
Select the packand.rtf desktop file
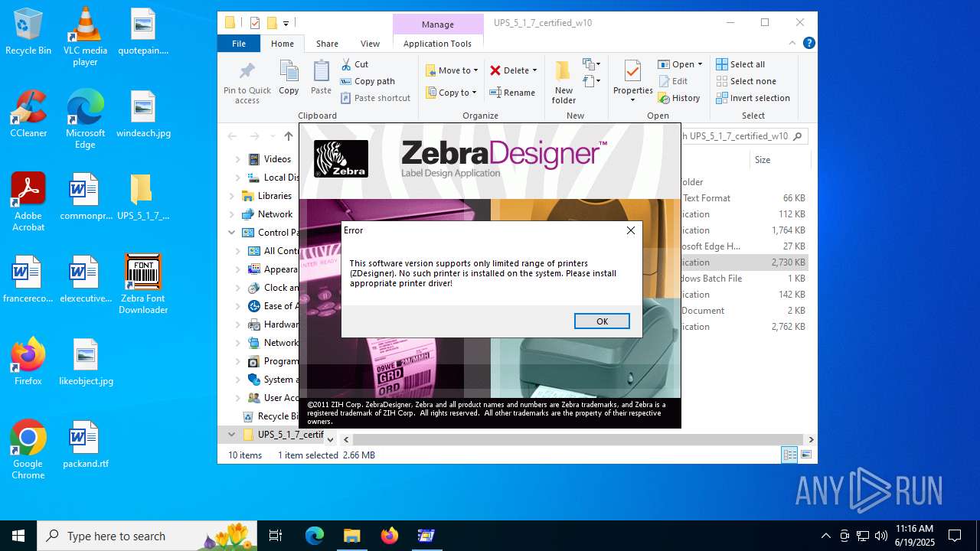[86, 445]
